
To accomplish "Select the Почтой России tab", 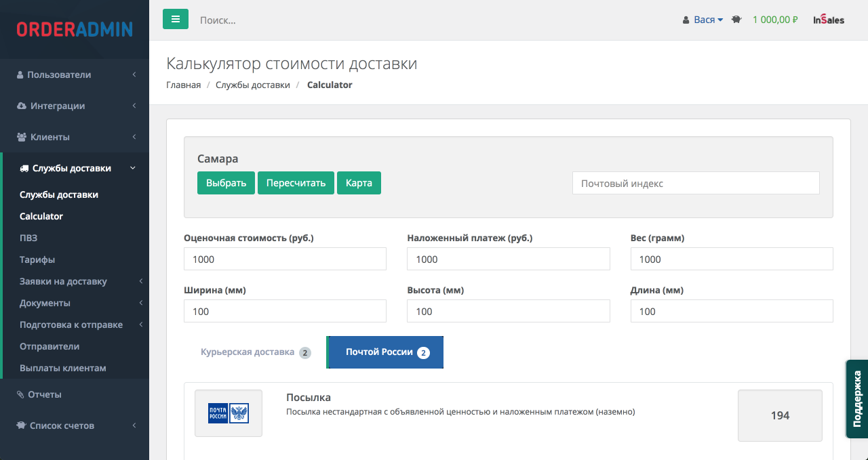I will (386, 352).
